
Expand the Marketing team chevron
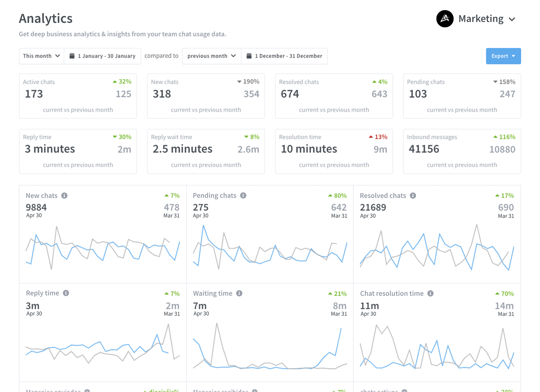pos(512,19)
